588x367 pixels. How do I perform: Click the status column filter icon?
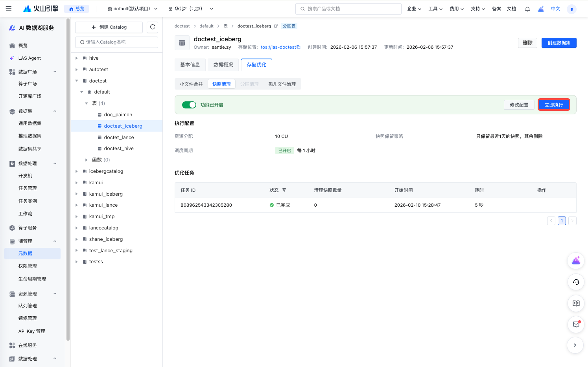[284, 190]
